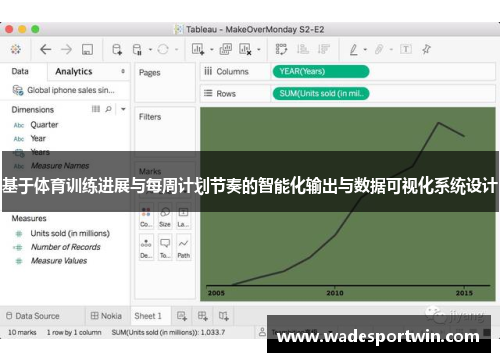Image resolution: width=500 pixels, height=362 pixels.
Task: Open the new worksheet dropdown arrow in toolbar
Action: coord(211,50)
